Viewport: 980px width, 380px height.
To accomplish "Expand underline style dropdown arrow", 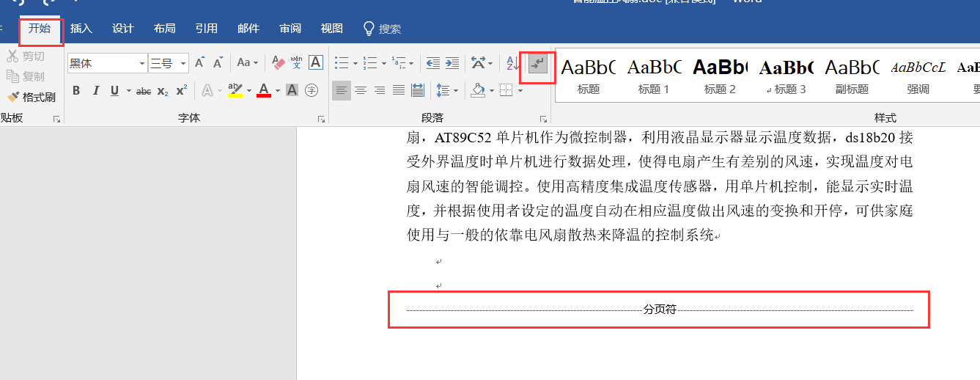I will [129, 91].
